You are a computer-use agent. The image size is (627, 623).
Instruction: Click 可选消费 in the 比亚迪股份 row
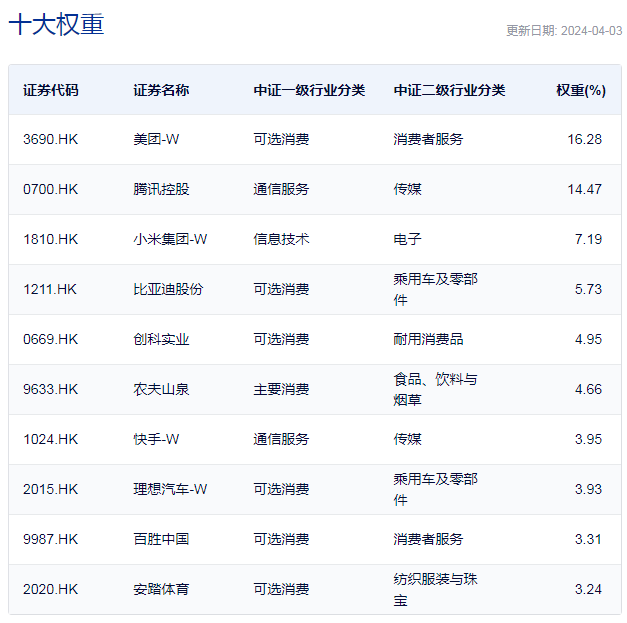281,289
